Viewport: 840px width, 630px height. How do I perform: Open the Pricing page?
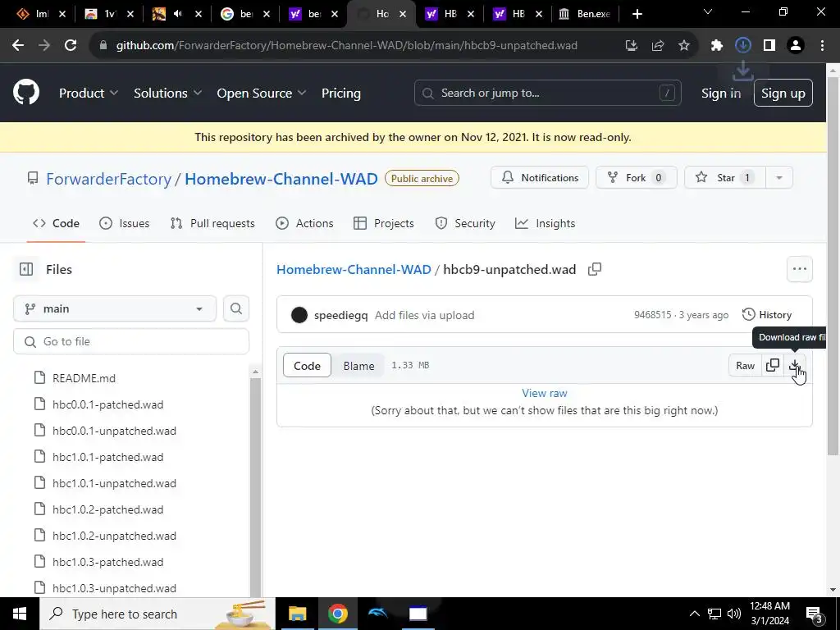point(340,93)
